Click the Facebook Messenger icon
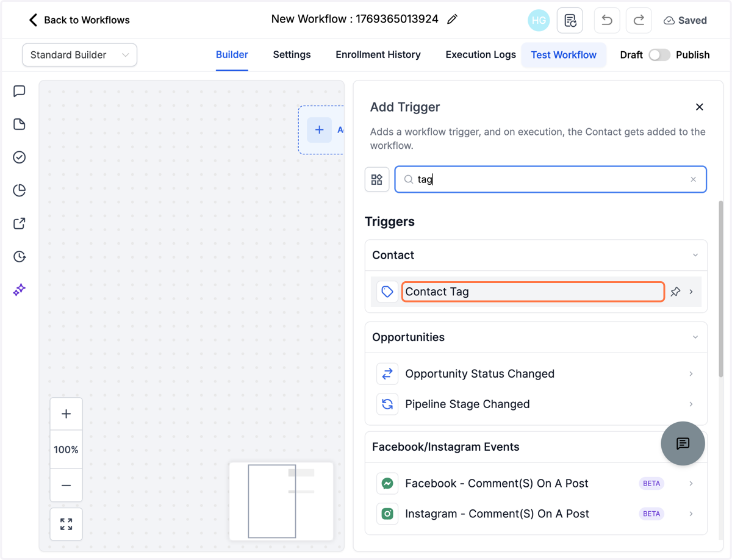The height and width of the screenshot is (560, 732). (x=387, y=484)
